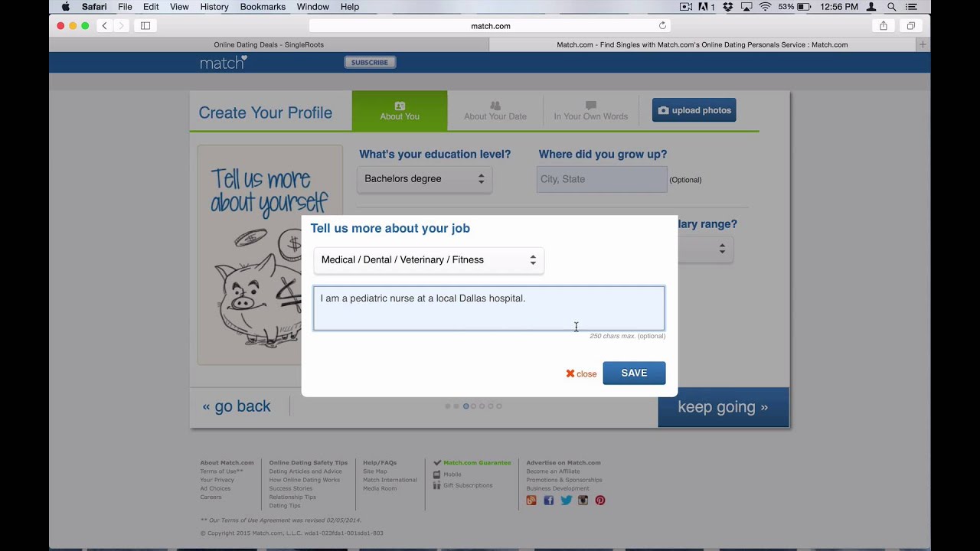The image size is (980, 551).
Task: Open the Edit menu
Action: click(151, 7)
